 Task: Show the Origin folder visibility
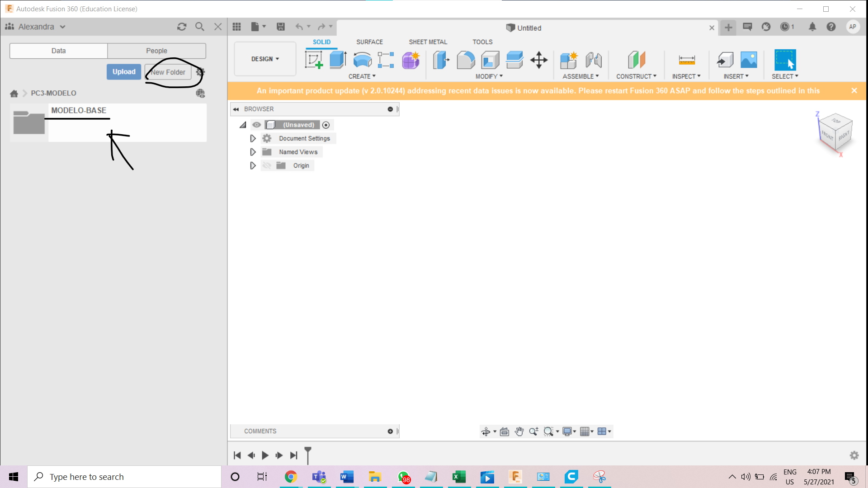coord(267,165)
